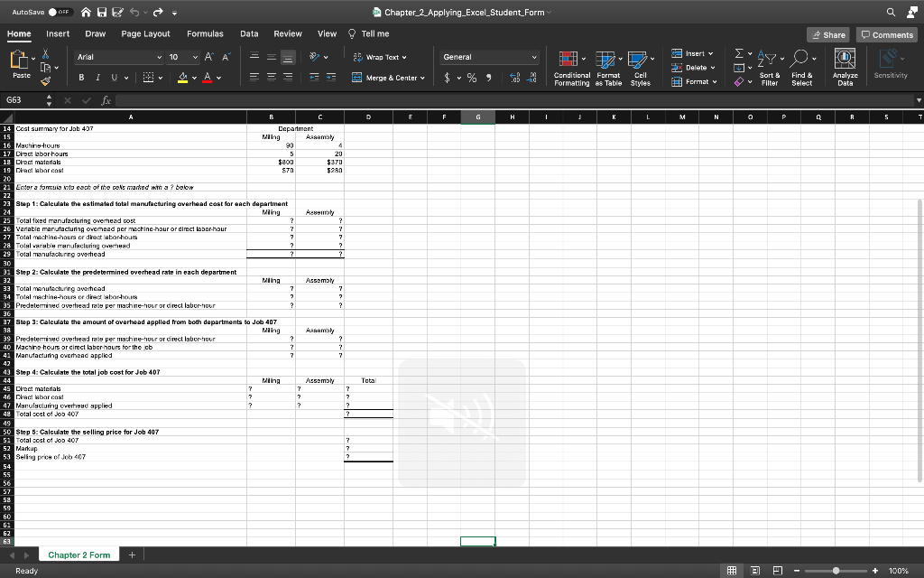Toggle Wrap Text
Screen dimensions: 924x578
(x=380, y=57)
